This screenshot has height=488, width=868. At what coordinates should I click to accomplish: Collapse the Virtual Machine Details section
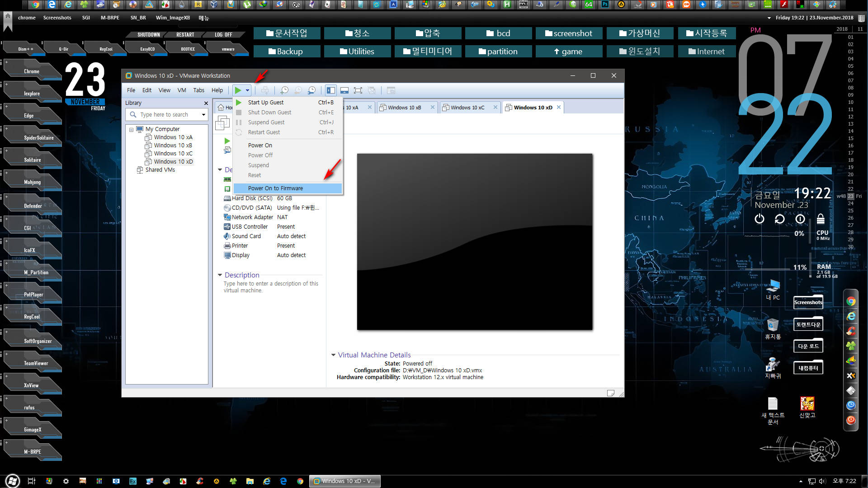(x=333, y=355)
